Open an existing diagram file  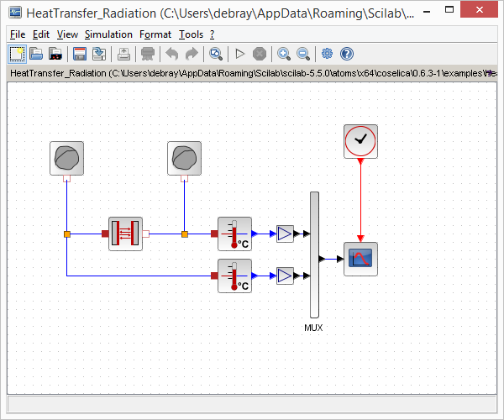36,54
